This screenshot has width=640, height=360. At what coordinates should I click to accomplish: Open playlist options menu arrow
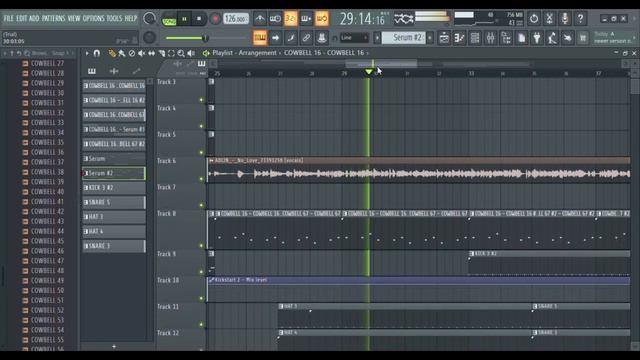click(x=87, y=53)
